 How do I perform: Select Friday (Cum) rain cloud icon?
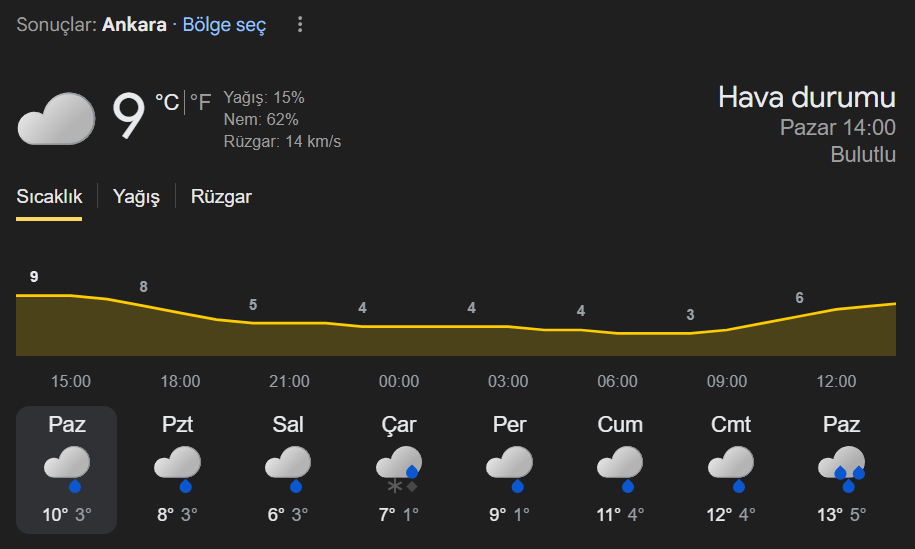click(x=620, y=466)
